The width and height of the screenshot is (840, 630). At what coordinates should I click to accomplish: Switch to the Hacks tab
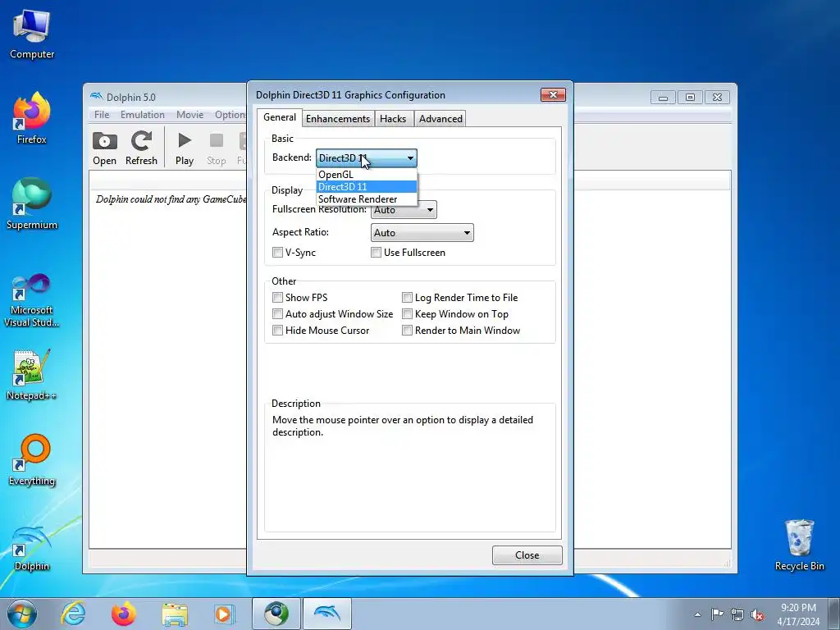point(393,119)
